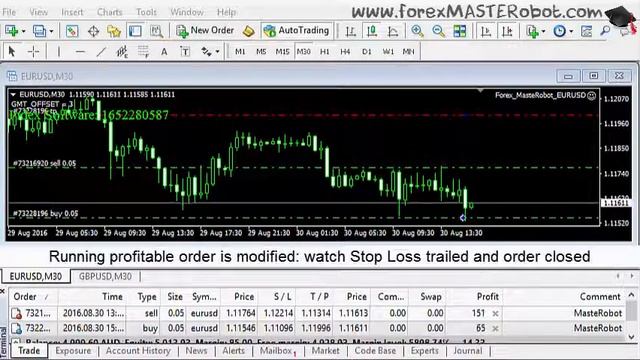Open the File menu
640x360 pixels.
pos(9,12)
